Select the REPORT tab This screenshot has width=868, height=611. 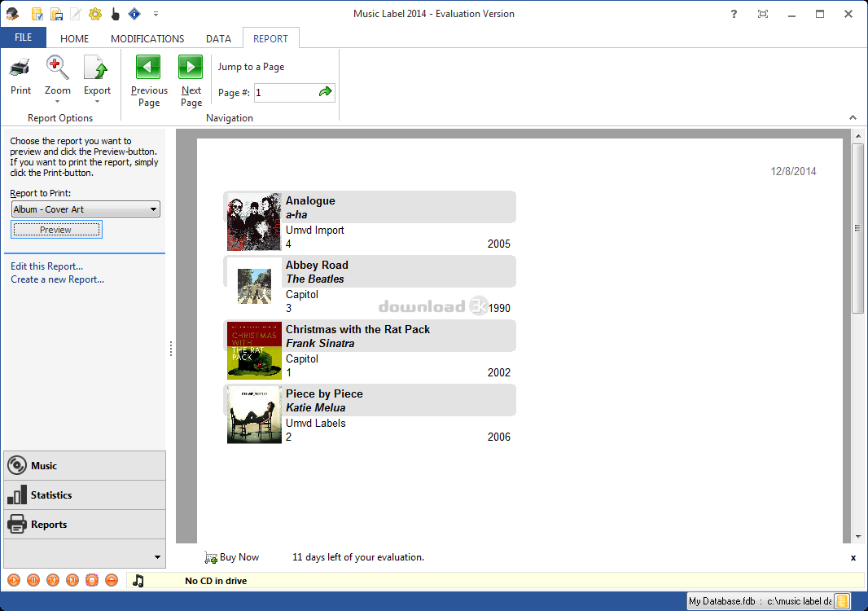270,39
